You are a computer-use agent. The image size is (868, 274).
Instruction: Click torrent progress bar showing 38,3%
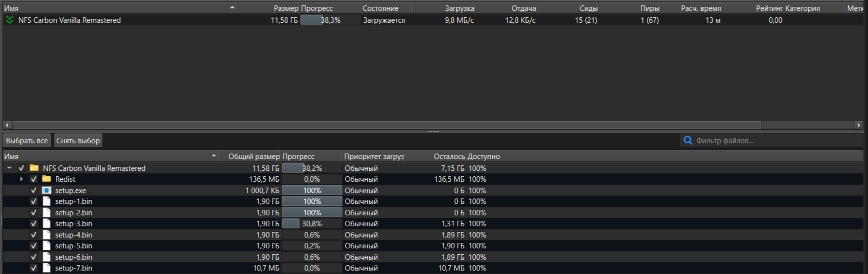pyautogui.click(x=330, y=20)
